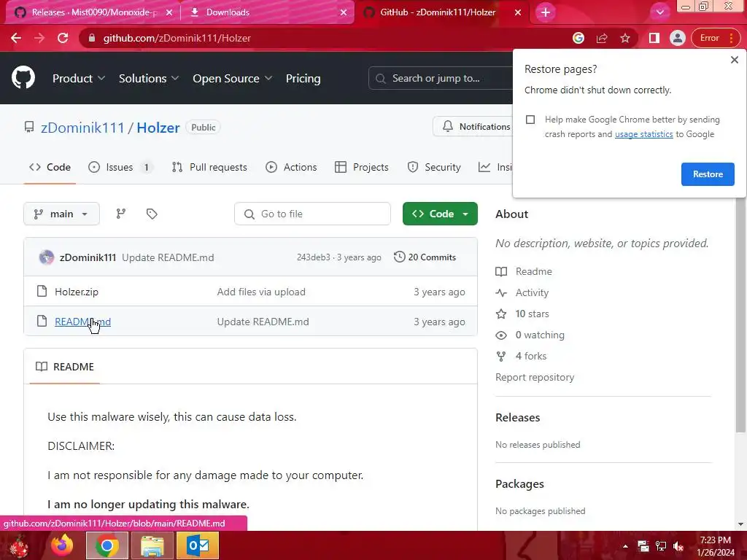The height and width of the screenshot is (560, 747).
Task: Click the Notifications button
Action: pos(473,127)
